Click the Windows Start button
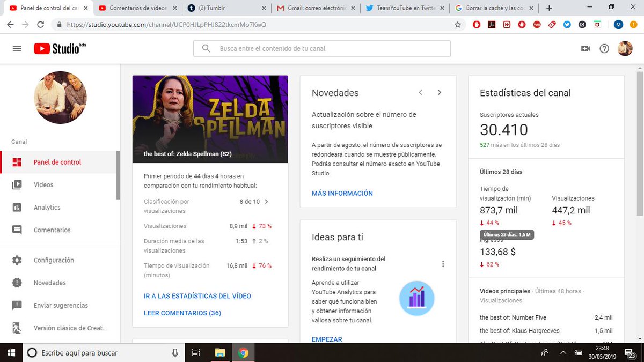This screenshot has width=644, height=362. coord(11,352)
